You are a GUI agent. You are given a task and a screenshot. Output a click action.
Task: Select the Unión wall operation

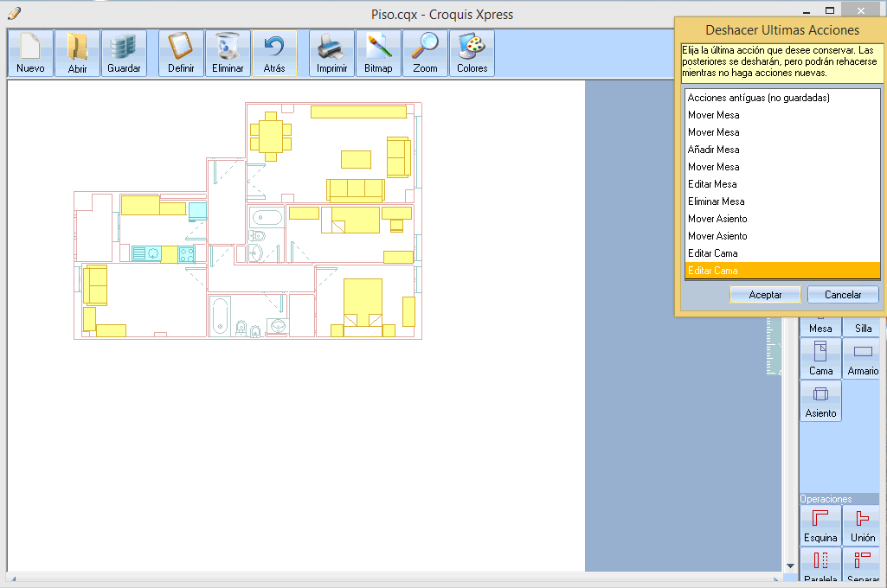(x=862, y=525)
